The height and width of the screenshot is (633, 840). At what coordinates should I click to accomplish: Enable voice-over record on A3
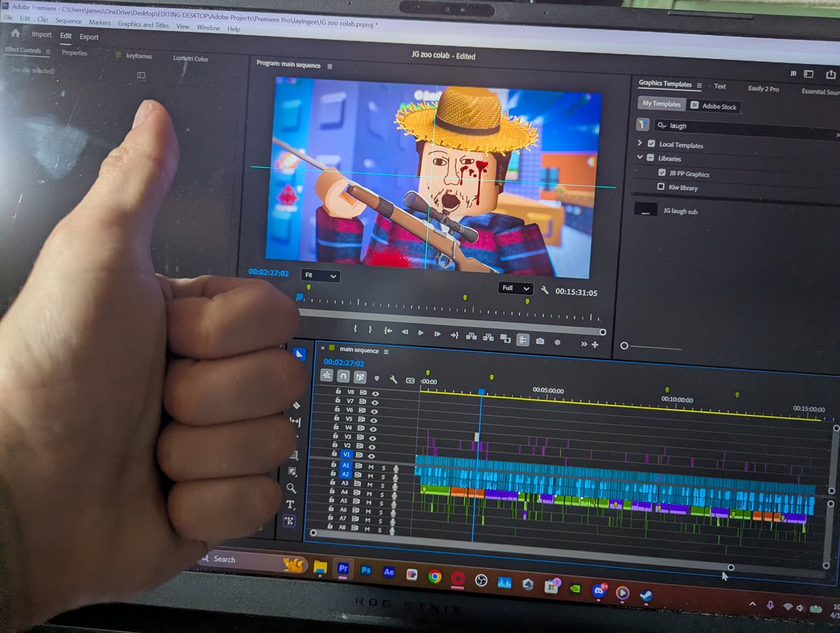(395, 485)
